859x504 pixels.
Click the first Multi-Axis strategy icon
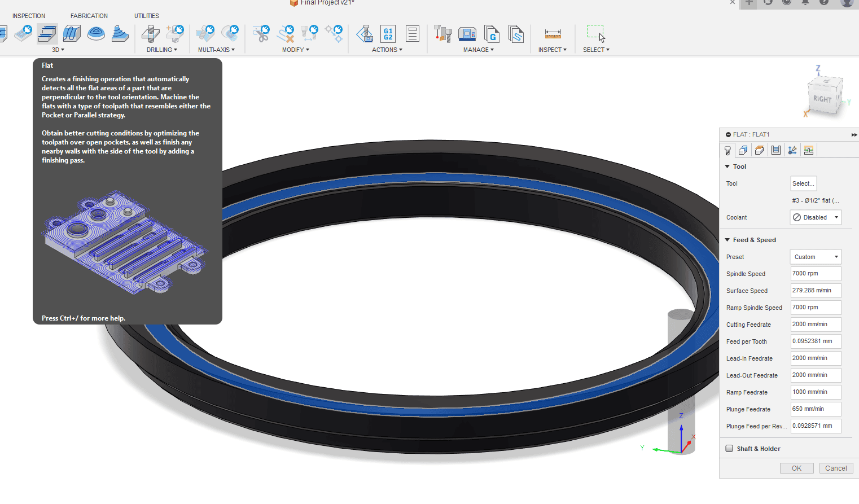(205, 34)
